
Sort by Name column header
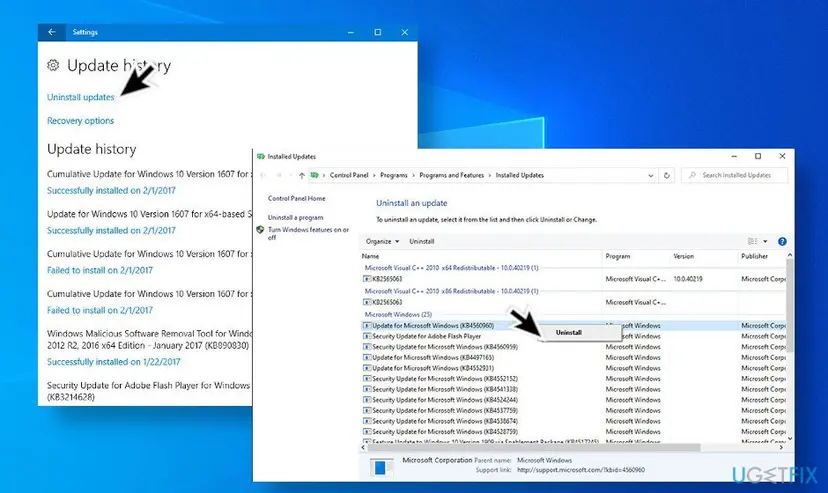coord(481,256)
